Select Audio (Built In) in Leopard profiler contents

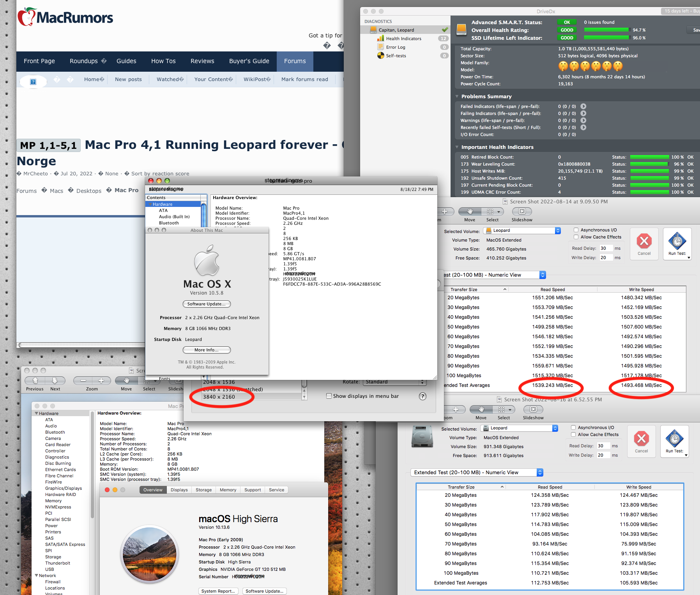174,217
